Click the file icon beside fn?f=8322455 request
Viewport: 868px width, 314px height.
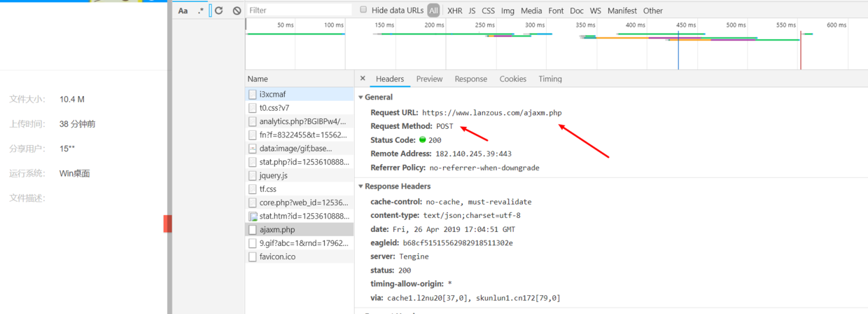[253, 135]
